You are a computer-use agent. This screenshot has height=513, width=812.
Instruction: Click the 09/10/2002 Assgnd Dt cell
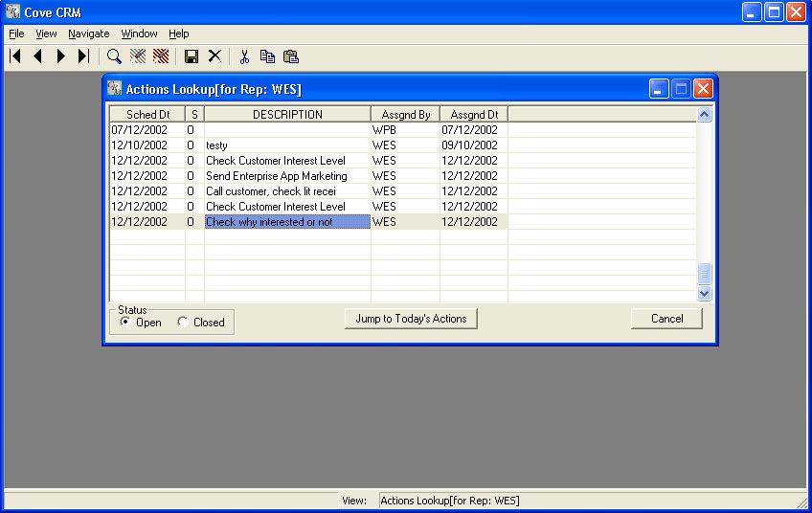(x=474, y=145)
